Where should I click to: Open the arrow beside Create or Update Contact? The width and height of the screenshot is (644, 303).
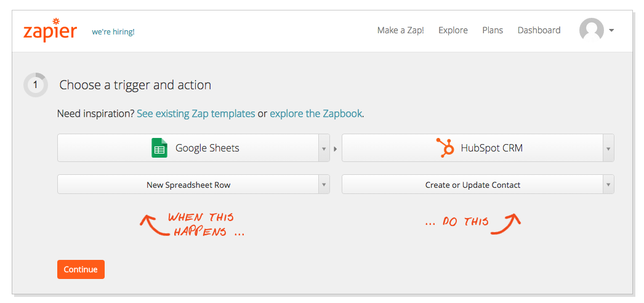608,185
